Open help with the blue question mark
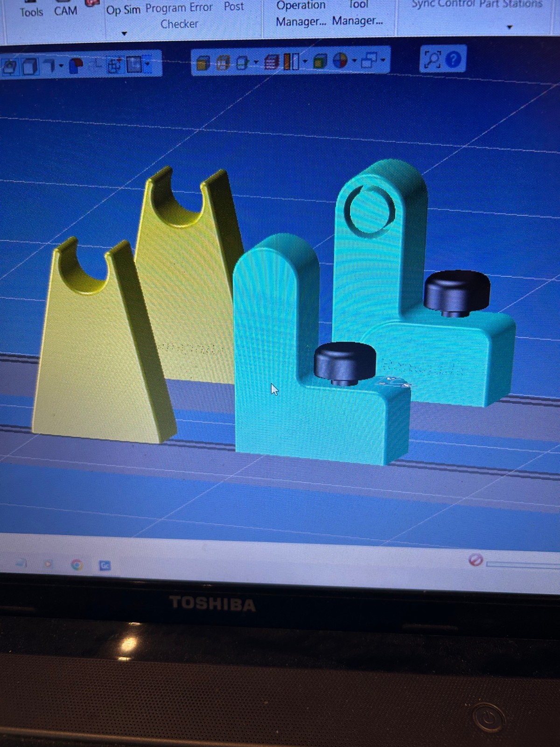 pos(454,59)
